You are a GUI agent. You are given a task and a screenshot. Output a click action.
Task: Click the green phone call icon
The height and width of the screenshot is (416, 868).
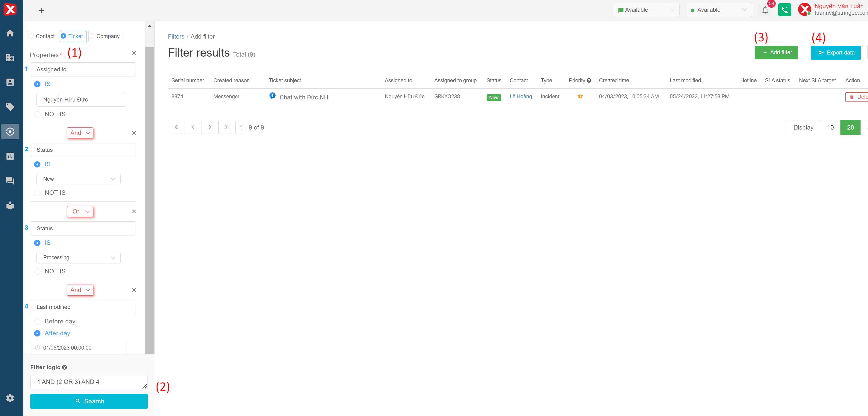click(x=784, y=10)
